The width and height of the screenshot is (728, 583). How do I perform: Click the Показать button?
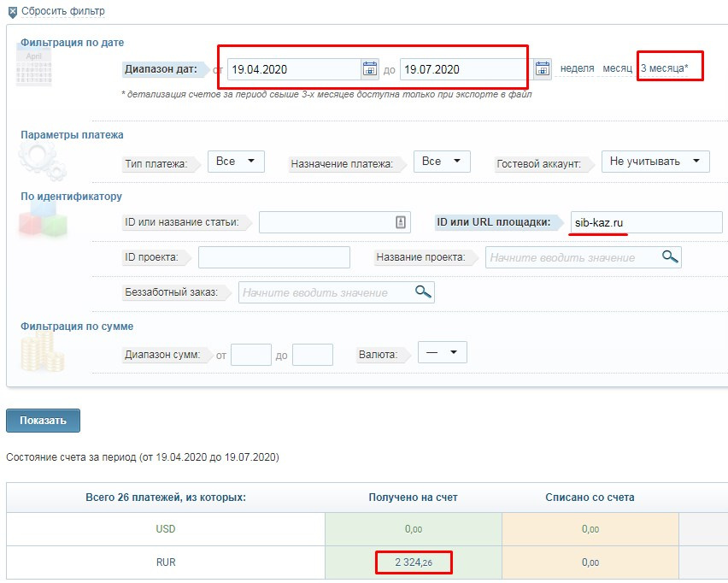tap(44, 421)
